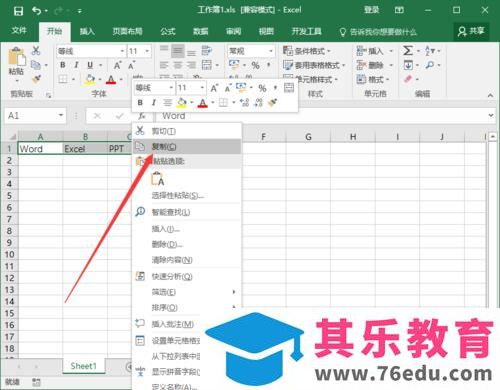Click Paste option icon with letter A

[158, 179]
